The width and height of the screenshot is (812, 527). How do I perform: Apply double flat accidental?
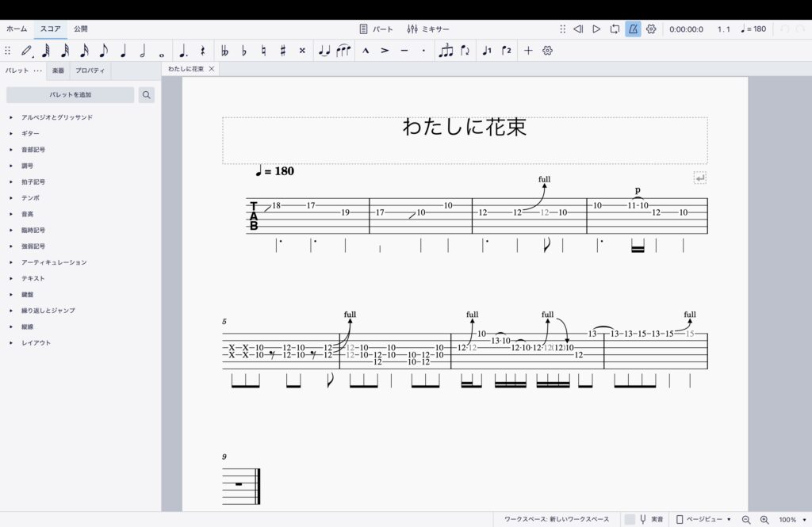[x=224, y=51]
